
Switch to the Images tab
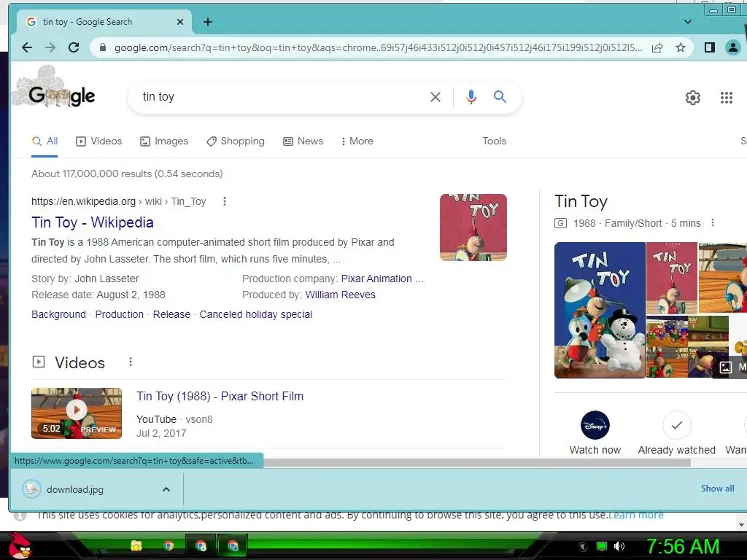[164, 141]
